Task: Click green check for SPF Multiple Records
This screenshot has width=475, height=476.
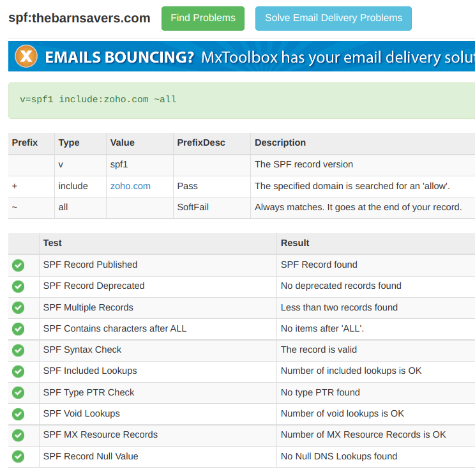Action: [x=19, y=307]
